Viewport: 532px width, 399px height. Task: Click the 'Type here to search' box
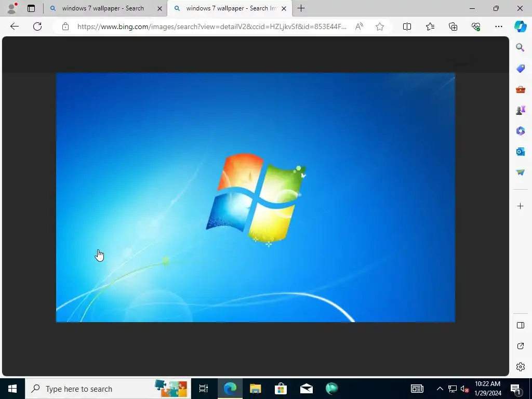pos(108,389)
